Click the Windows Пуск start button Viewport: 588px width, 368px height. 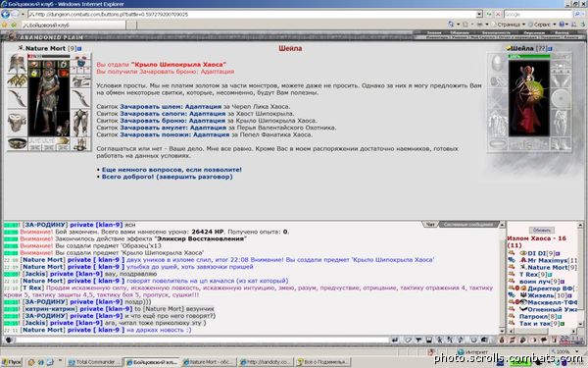(x=12, y=362)
